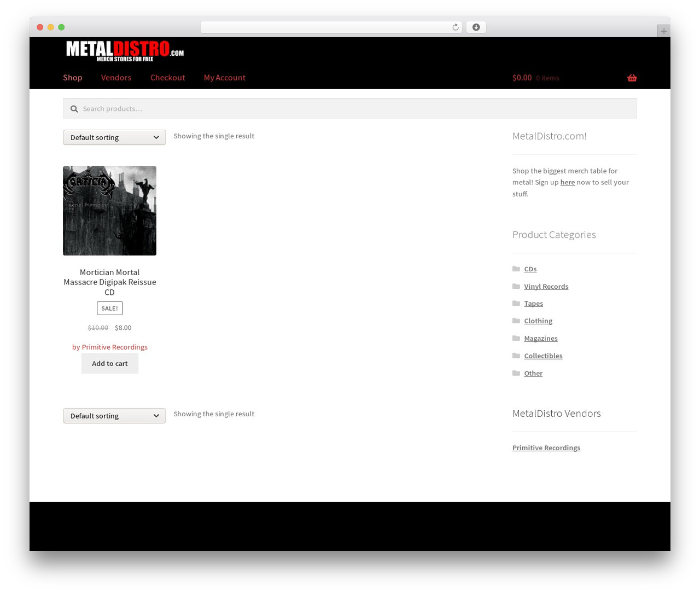Click the $0.00 cart total
The image size is (700, 593).
[522, 78]
